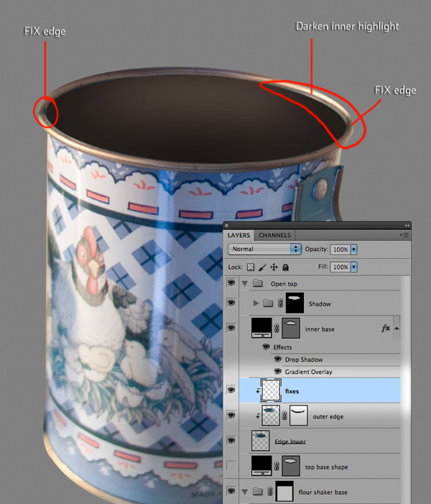Screen dimensions: 431x504
Task: Select the Shadow group mask thumbnail
Action: coord(295,303)
